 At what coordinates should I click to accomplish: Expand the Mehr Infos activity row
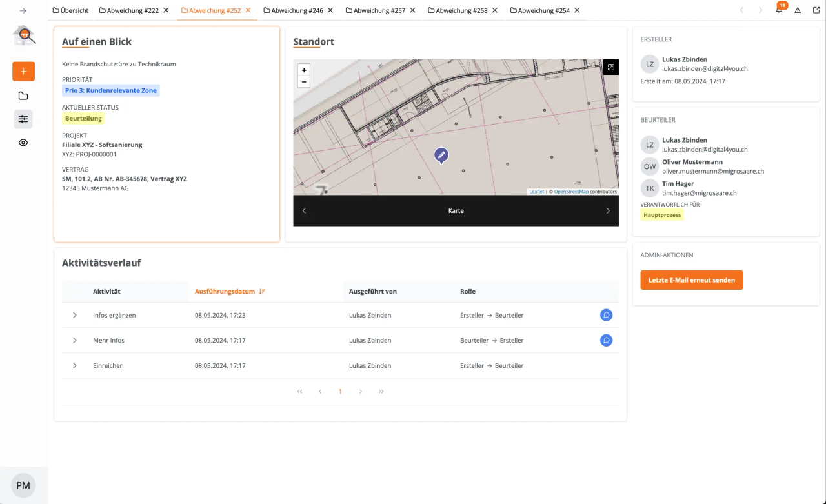click(x=74, y=340)
